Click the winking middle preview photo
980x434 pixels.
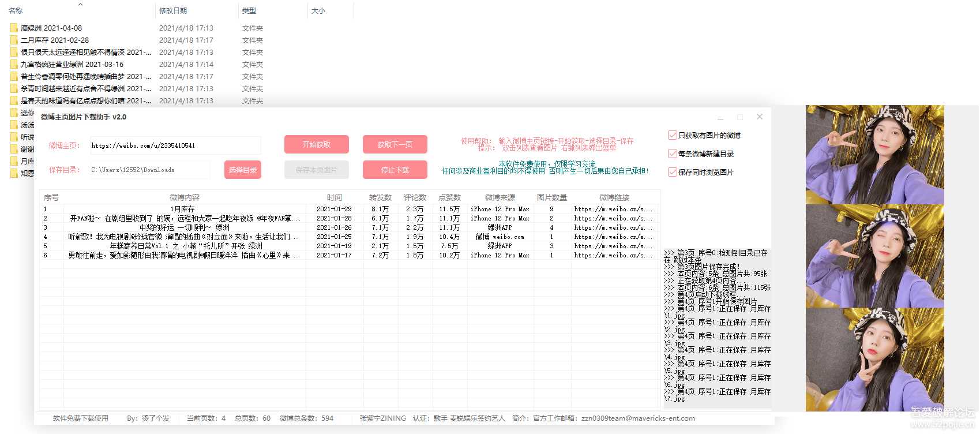tap(874, 256)
